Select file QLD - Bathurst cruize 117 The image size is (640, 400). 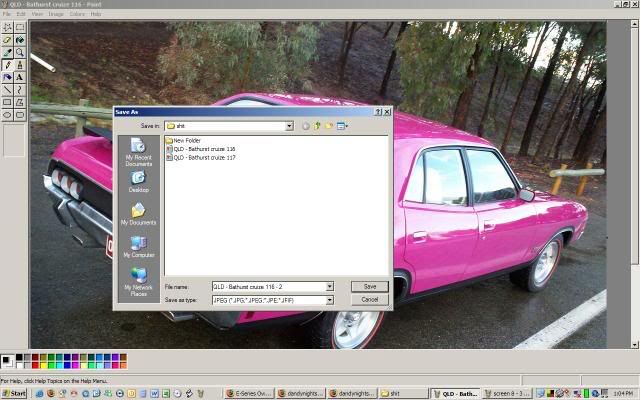(201, 158)
